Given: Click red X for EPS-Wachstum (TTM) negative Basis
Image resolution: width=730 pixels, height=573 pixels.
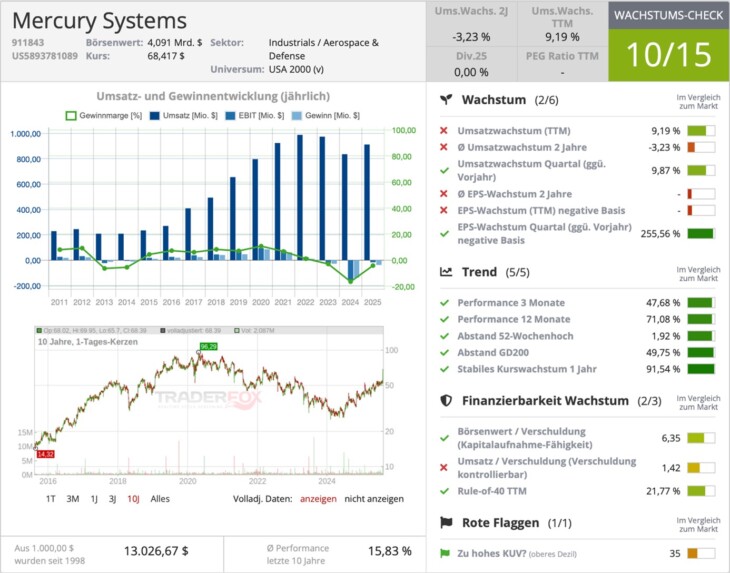Looking at the screenshot, I should click(444, 210).
